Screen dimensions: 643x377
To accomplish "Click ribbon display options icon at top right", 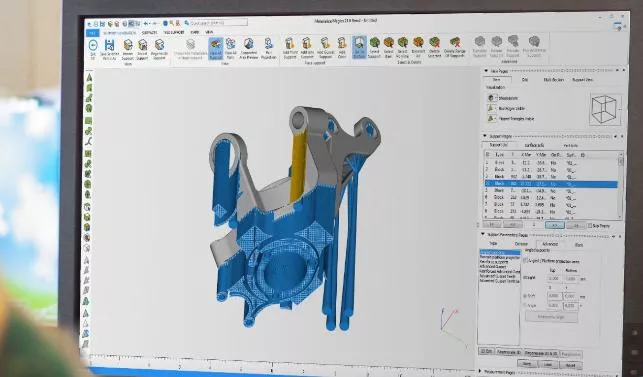I will pos(618,27).
